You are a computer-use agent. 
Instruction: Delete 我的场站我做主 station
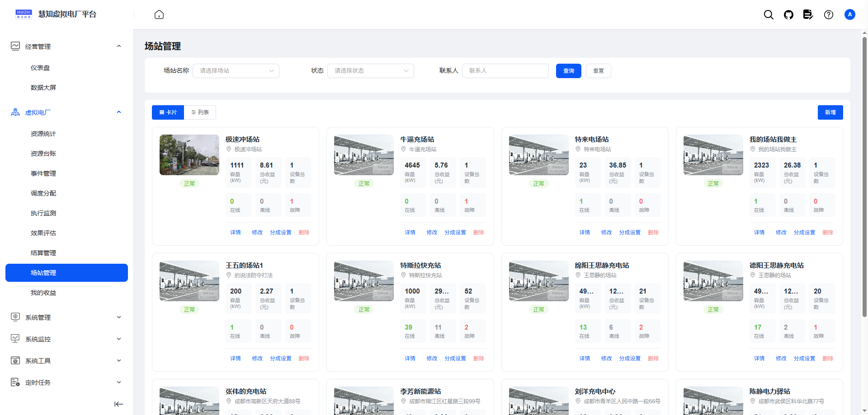coord(828,233)
